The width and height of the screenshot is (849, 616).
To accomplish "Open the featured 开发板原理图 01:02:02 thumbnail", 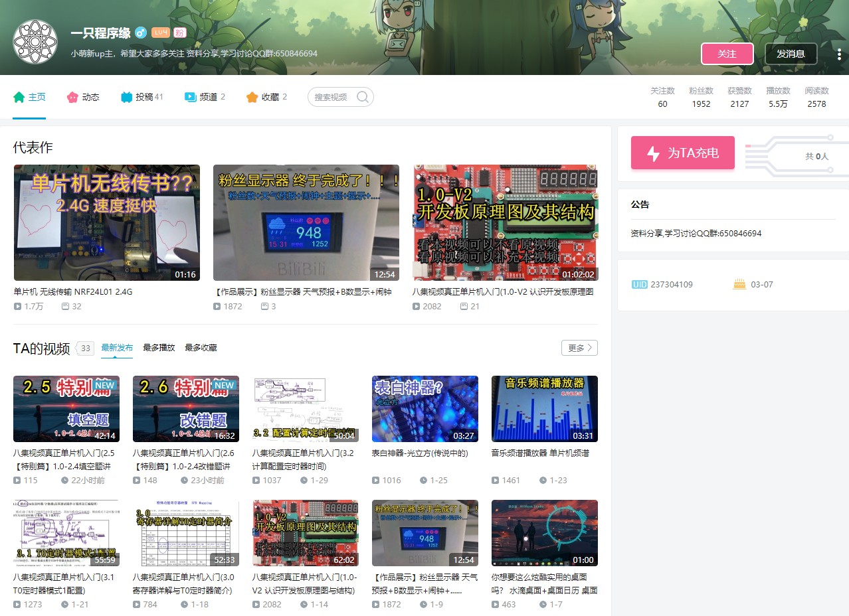I will pyautogui.click(x=506, y=222).
